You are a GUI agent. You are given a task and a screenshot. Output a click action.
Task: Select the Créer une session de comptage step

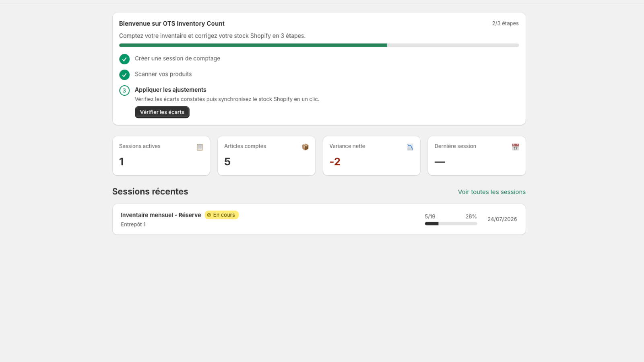178,58
